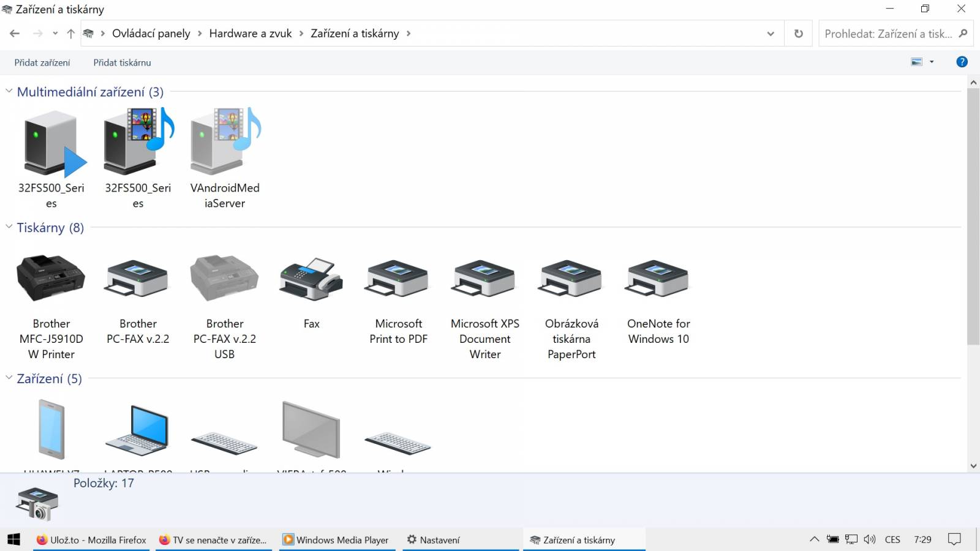Collapse the Zařízení group
This screenshot has width=980, height=551.
point(9,378)
